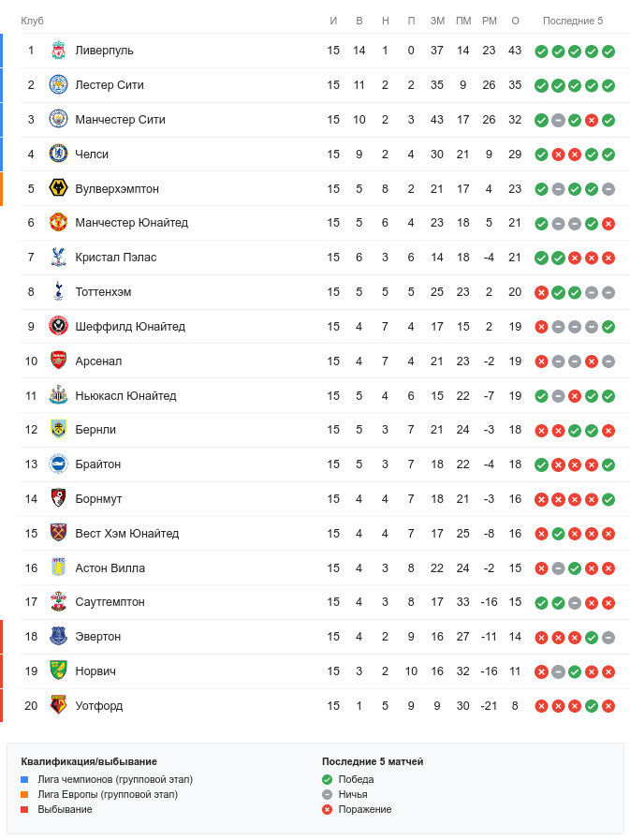Click the red Выбывание legend swatch
Screen dimensions: 630x840
pyautogui.click(x=25, y=809)
